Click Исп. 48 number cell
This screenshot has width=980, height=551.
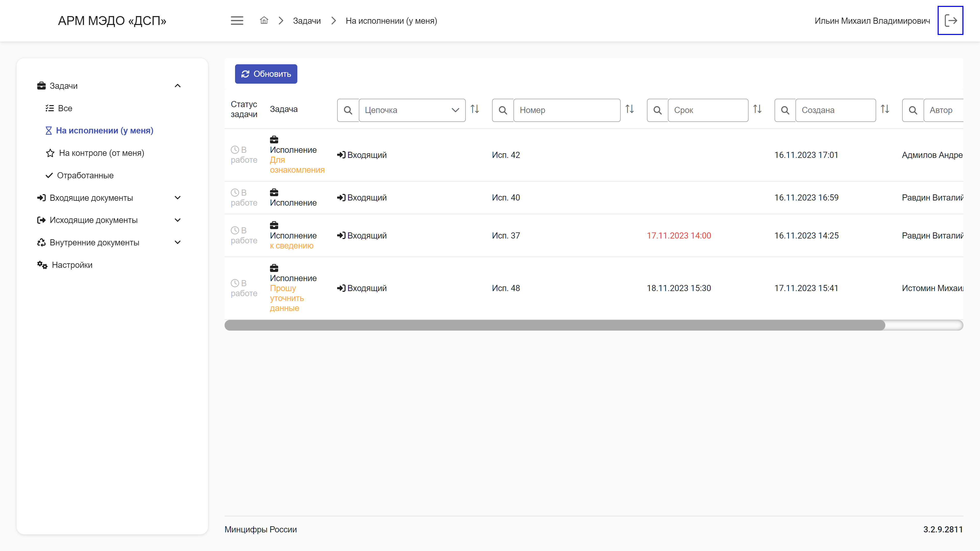point(506,288)
